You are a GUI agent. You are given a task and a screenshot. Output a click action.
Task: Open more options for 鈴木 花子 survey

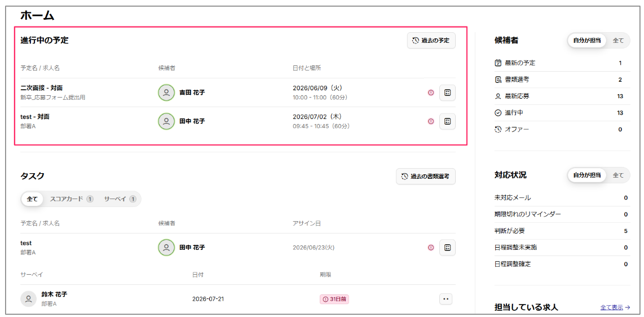[445, 299]
